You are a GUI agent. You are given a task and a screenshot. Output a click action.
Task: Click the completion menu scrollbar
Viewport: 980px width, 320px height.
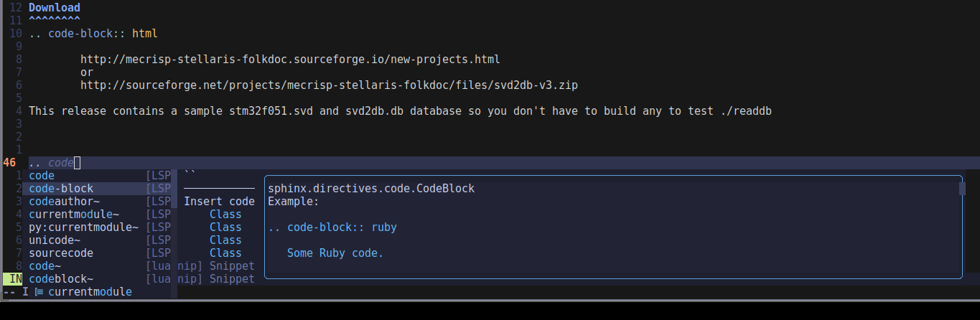pyautogui.click(x=174, y=194)
